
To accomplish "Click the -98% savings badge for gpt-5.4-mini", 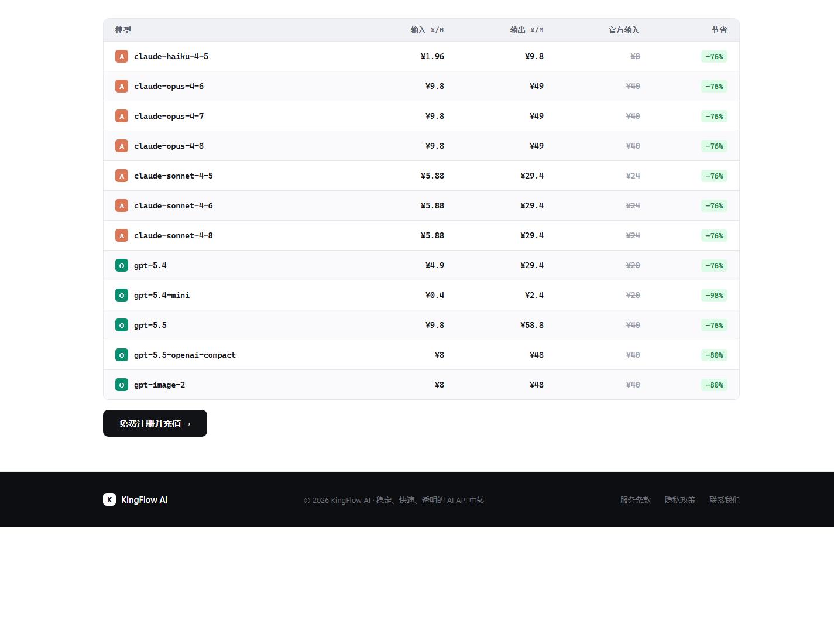I will pos(714,295).
